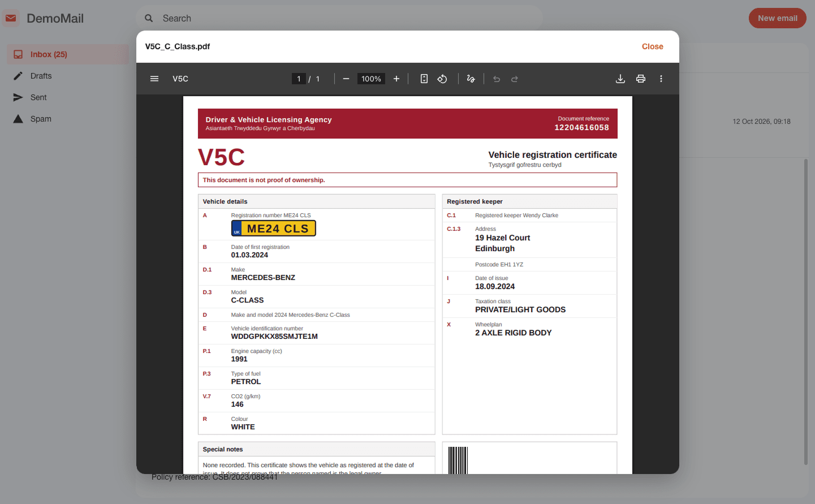The height and width of the screenshot is (504, 815).
Task: Go to the Sent folder
Action: pyautogui.click(x=68, y=97)
